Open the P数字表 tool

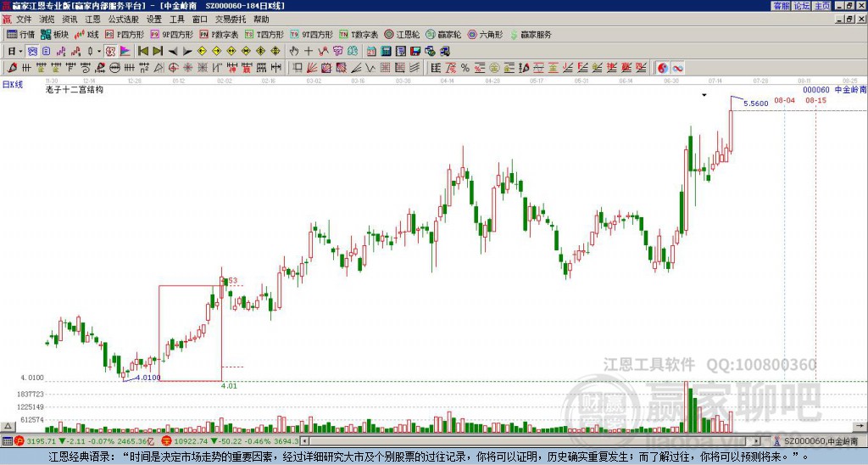tap(219, 34)
